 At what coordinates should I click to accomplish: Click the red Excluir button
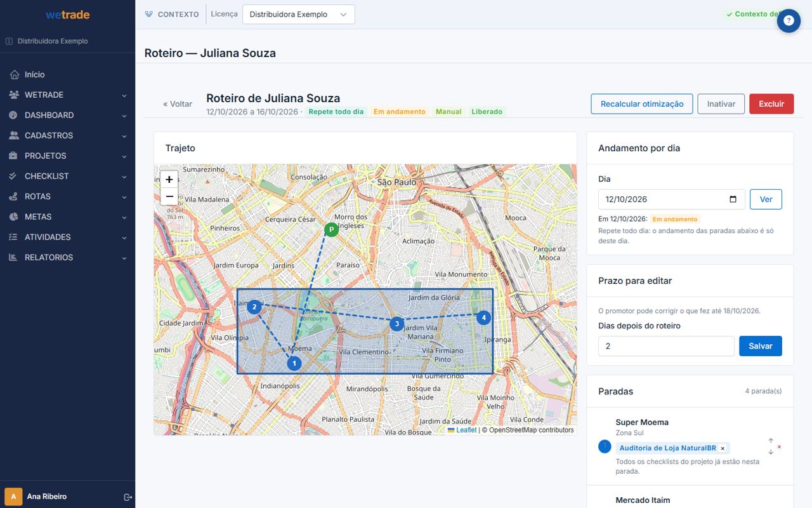click(771, 104)
